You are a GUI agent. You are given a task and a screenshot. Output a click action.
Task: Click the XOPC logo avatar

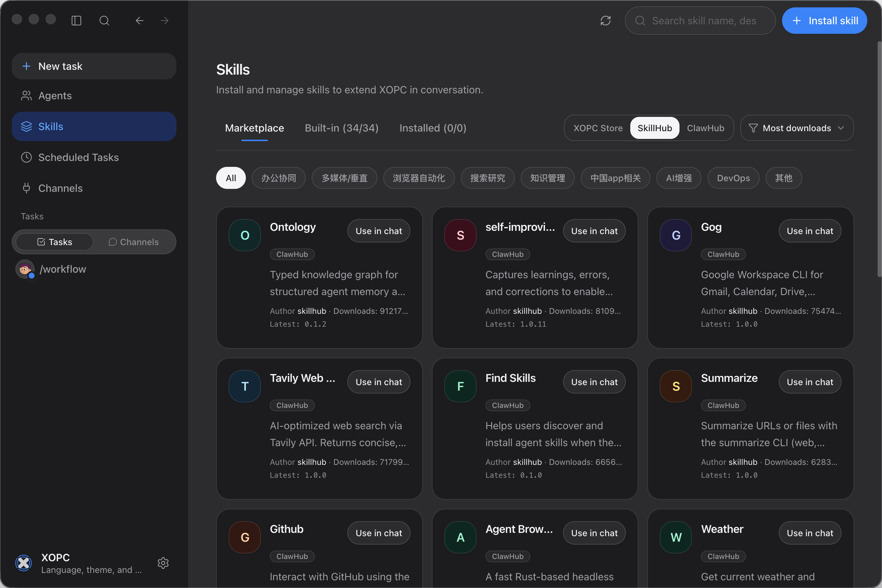point(24,563)
